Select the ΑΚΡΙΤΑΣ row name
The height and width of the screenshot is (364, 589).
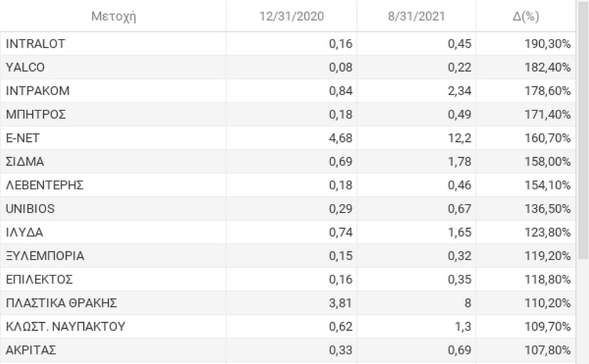[x=31, y=351]
